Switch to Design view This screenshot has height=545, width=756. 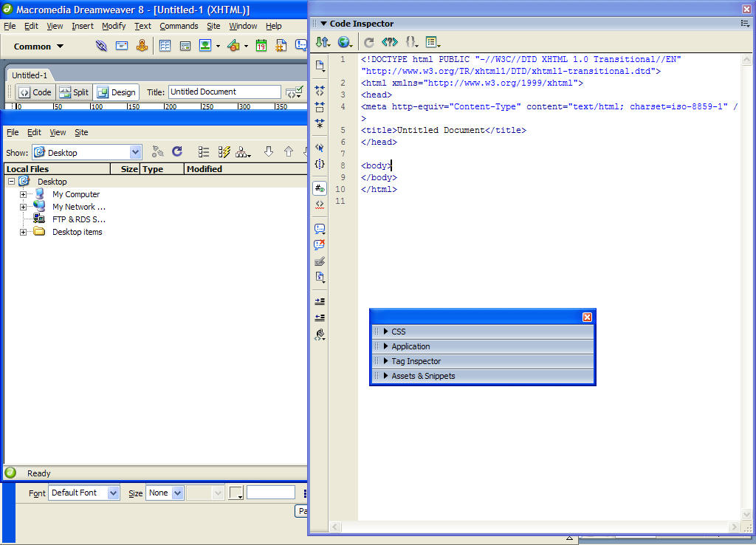pyautogui.click(x=116, y=92)
